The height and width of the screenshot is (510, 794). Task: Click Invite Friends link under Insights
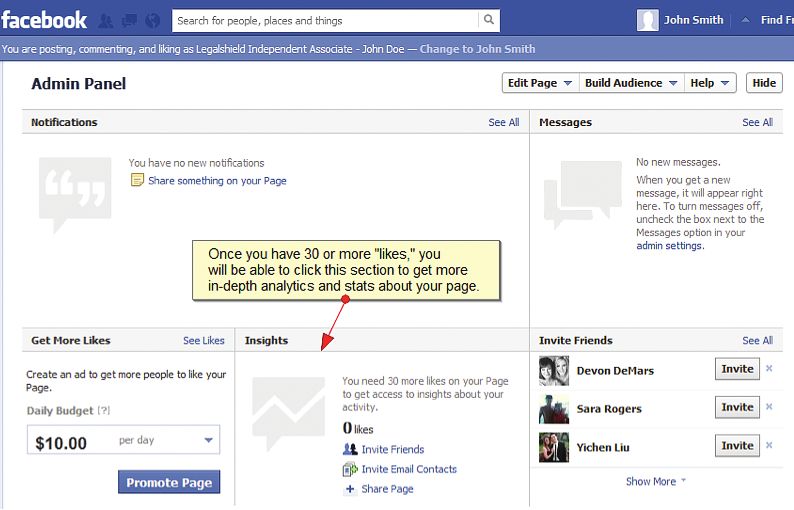pos(392,449)
